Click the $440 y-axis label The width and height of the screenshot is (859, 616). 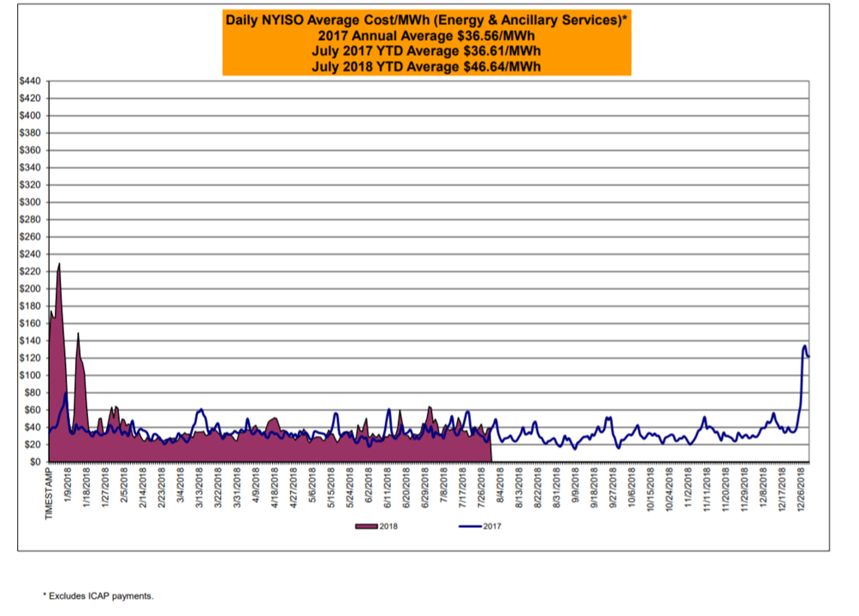[x=30, y=81]
